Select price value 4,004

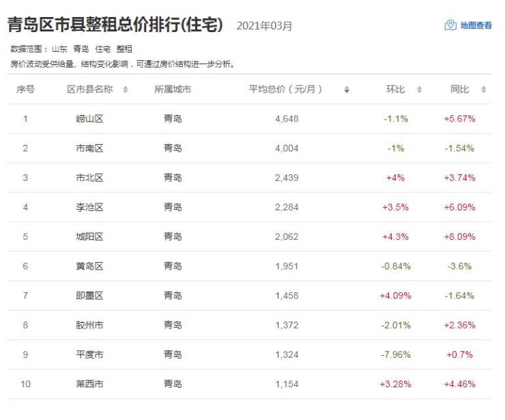point(287,148)
